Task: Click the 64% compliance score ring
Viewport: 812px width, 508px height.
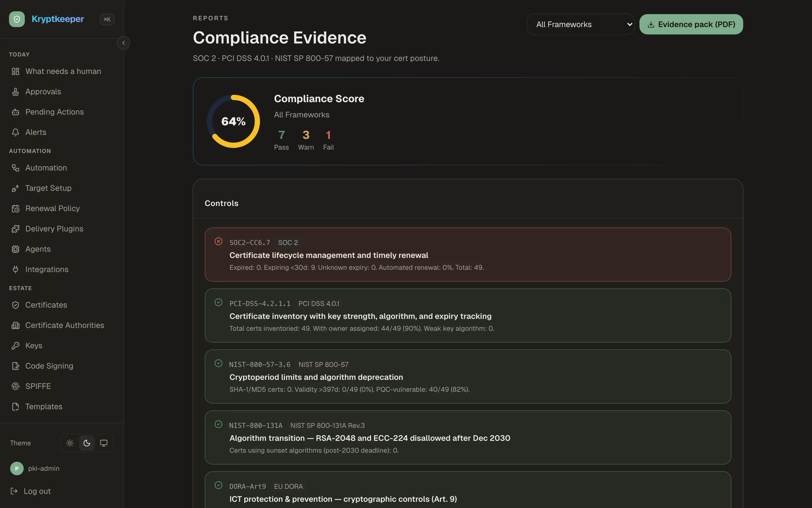Action: point(233,121)
